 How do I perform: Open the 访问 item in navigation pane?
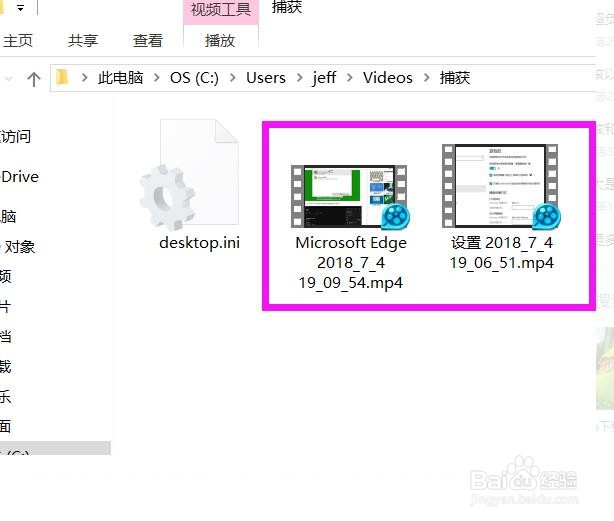pyautogui.click(x=16, y=137)
